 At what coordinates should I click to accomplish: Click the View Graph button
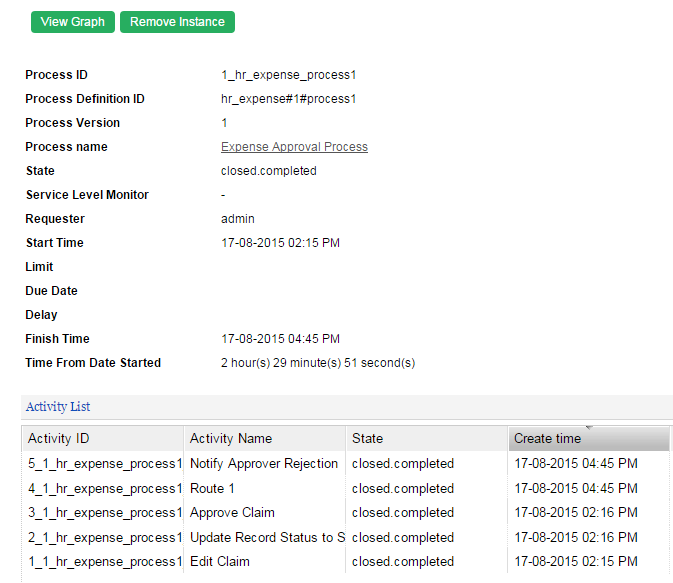click(x=73, y=22)
